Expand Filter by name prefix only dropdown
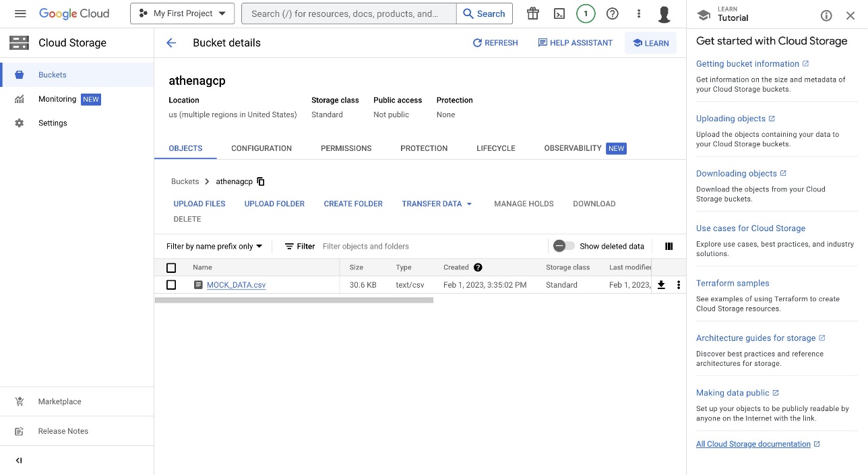The image size is (868, 475). [214, 247]
